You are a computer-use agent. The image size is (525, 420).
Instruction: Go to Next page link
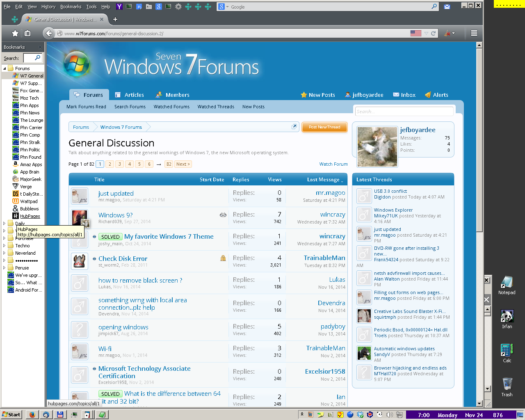[183, 164]
